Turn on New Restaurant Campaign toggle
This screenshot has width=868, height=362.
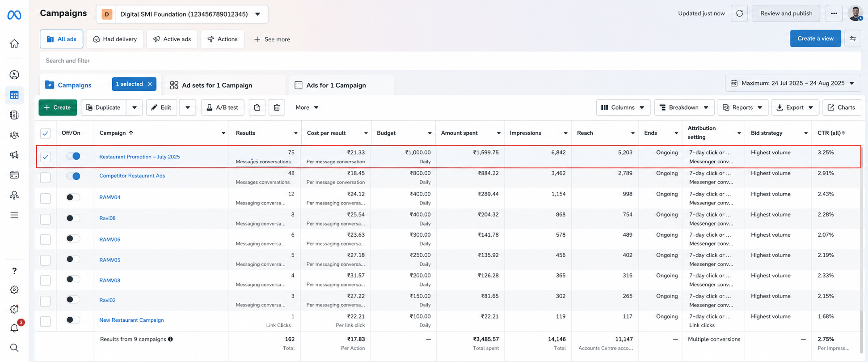tap(73, 319)
